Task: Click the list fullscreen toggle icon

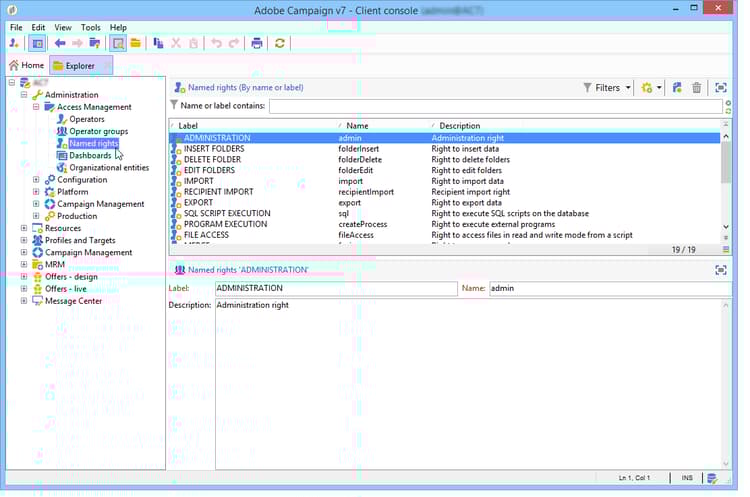Action: click(720, 88)
